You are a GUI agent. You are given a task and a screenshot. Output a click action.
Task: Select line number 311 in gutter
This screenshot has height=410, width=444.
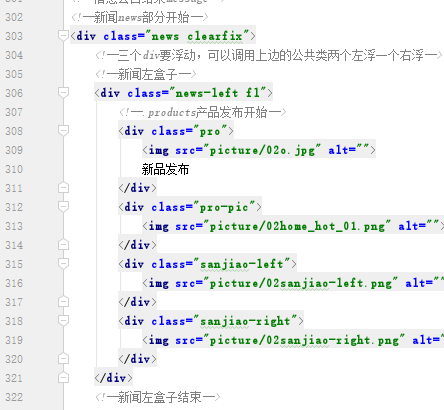14,188
